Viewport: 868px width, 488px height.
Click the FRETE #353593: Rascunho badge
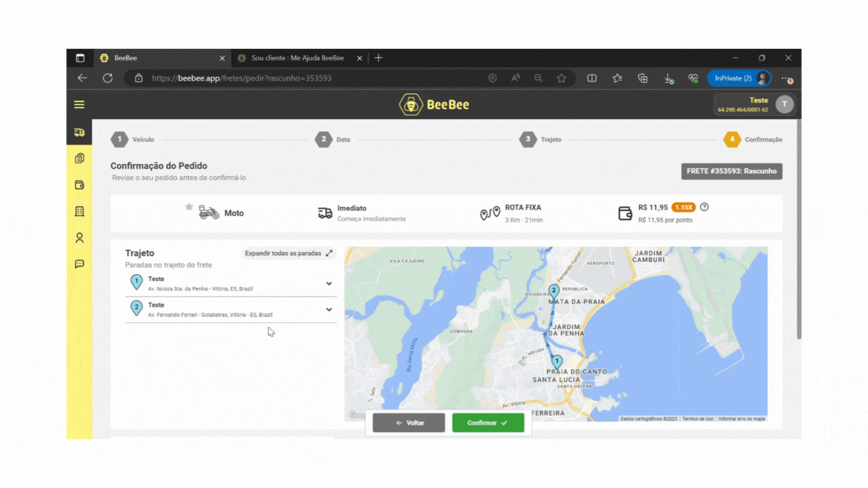[x=732, y=172]
